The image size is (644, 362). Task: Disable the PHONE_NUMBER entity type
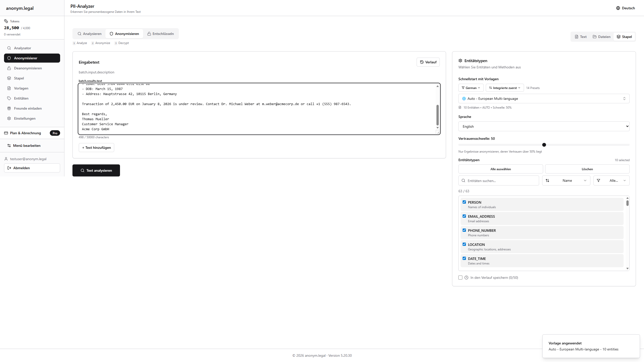click(464, 230)
